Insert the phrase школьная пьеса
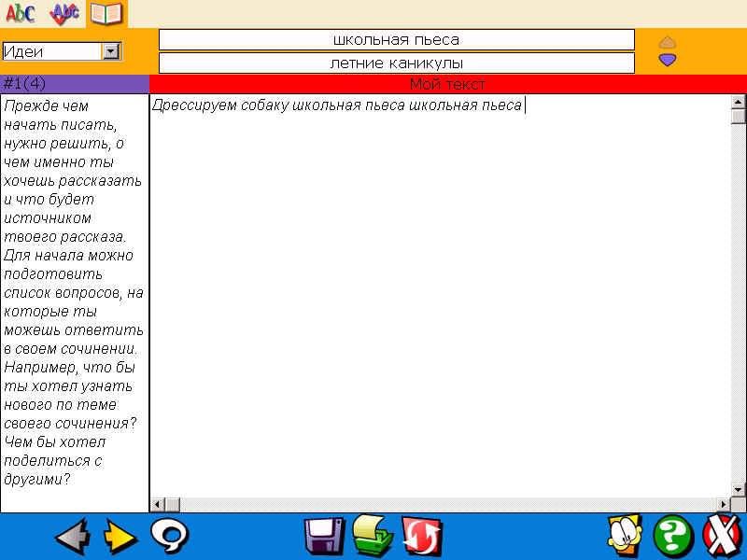 coord(396,39)
